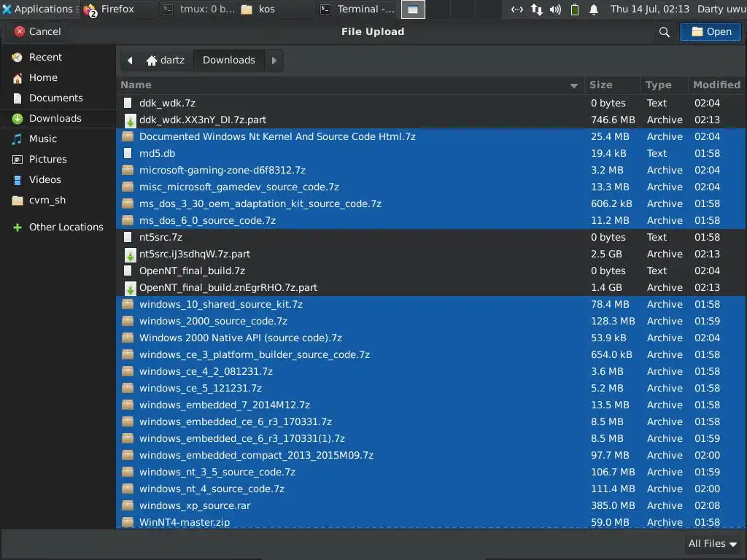Switch to the Terminal taskbar window

357,9
